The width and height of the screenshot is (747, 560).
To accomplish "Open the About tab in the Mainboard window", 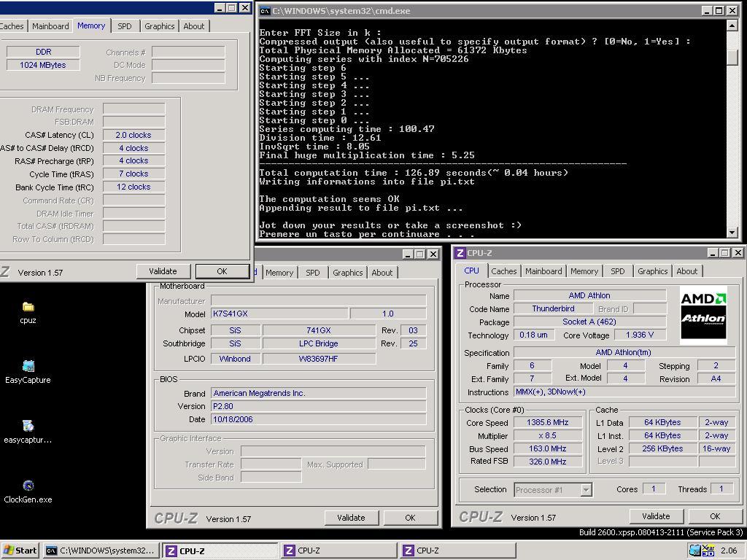I will tap(382, 273).
